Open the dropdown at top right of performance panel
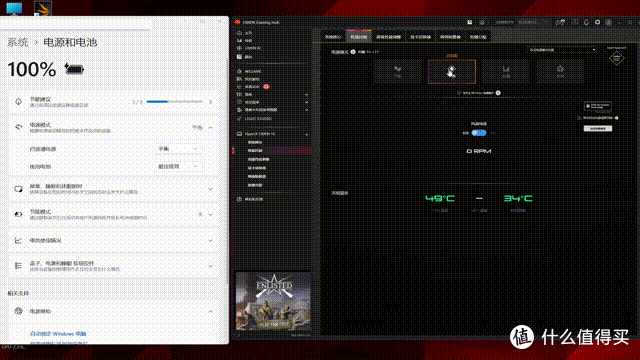The width and height of the screenshot is (640, 360). pyautogui.click(x=562, y=50)
